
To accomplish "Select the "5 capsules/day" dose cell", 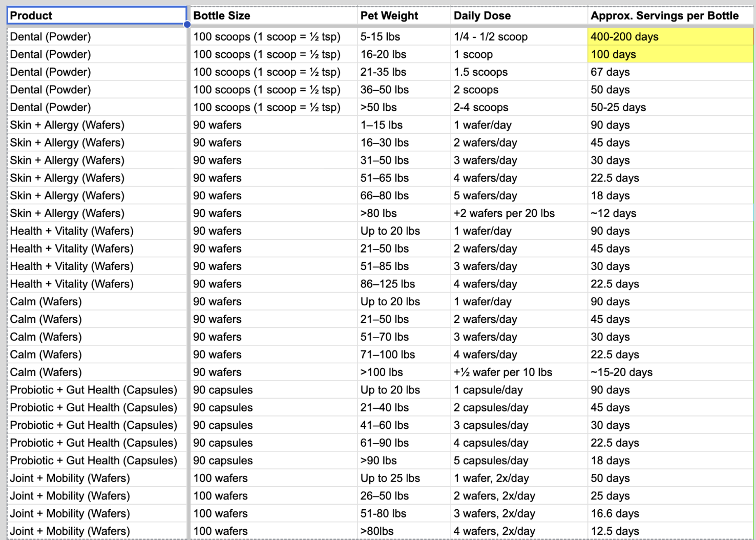I will [x=519, y=461].
